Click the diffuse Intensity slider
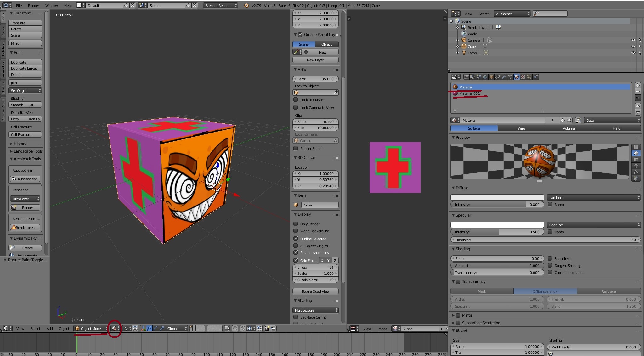Image resolution: width=644 pixels, height=356 pixels. (x=497, y=204)
